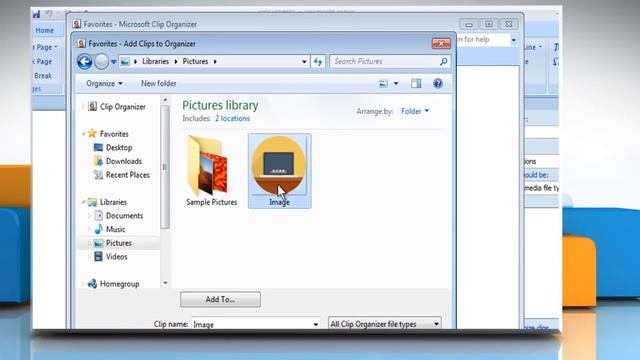Click the Pictures breadcrumb segment
Image resolution: width=640 pixels, height=360 pixels.
tap(195, 61)
